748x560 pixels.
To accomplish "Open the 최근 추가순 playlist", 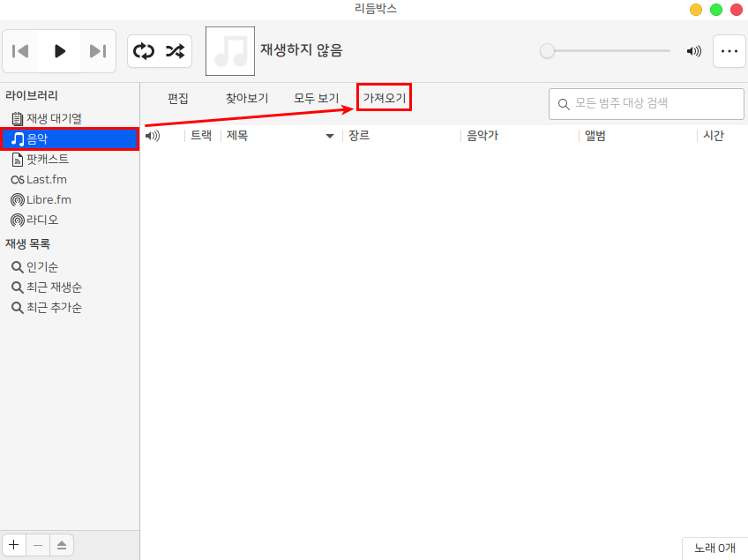I will coord(54,308).
